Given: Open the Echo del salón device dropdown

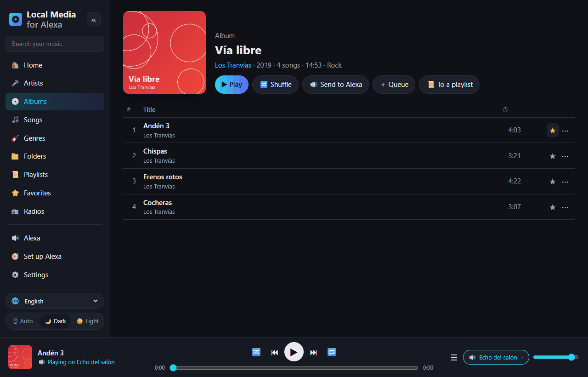Looking at the screenshot, I should coord(496,357).
